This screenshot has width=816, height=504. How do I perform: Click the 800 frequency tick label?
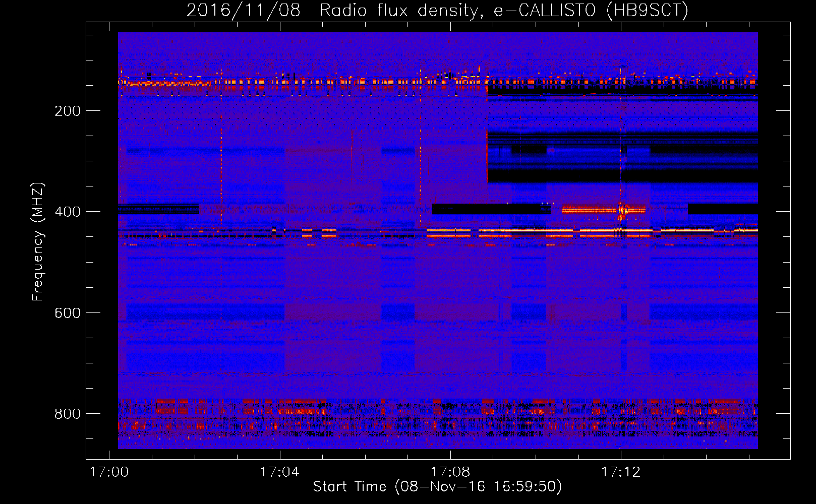68,414
